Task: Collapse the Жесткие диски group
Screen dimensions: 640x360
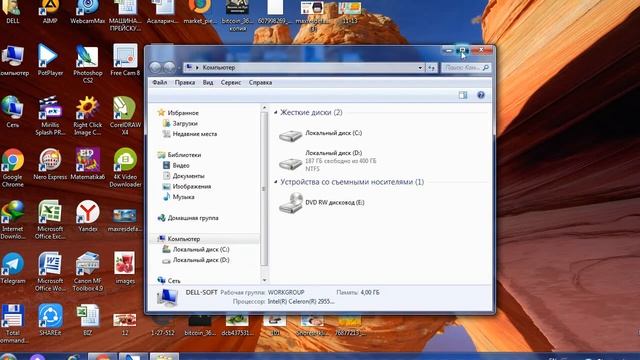Action: pyautogui.click(x=276, y=112)
